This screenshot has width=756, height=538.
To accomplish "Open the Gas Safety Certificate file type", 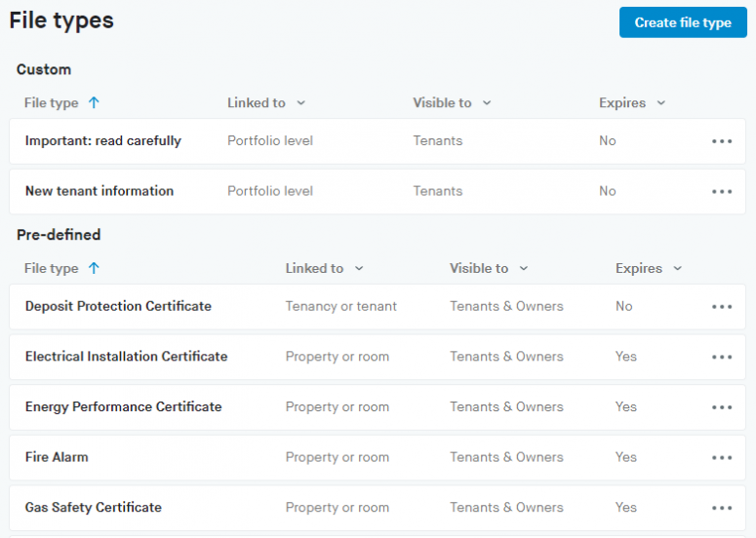I will tap(94, 507).
